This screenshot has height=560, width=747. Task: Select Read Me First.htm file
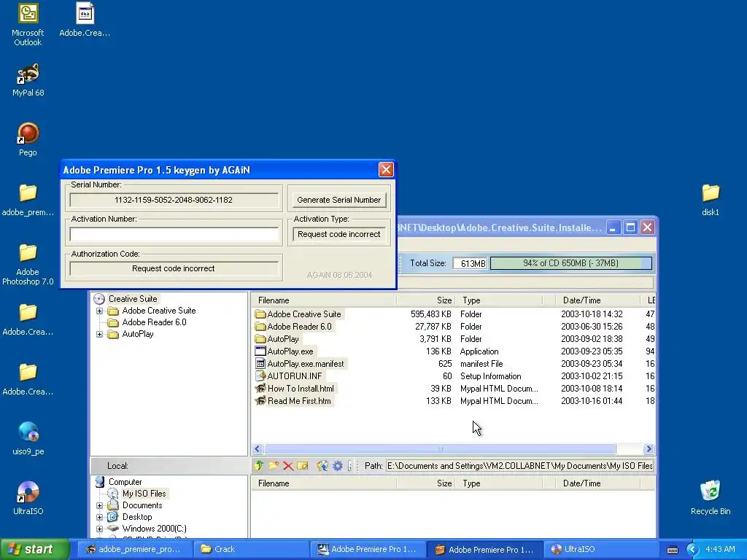(299, 401)
